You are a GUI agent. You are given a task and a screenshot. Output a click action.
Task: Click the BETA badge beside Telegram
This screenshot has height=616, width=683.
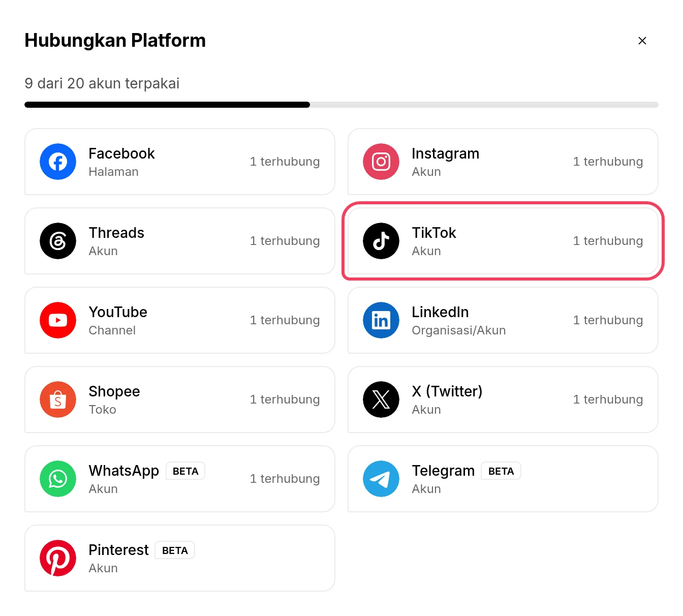click(x=501, y=471)
